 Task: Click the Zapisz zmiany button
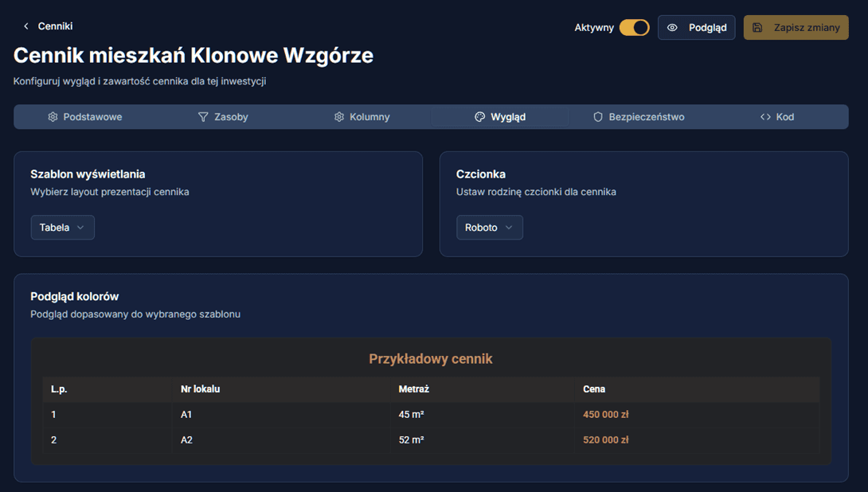tap(796, 26)
